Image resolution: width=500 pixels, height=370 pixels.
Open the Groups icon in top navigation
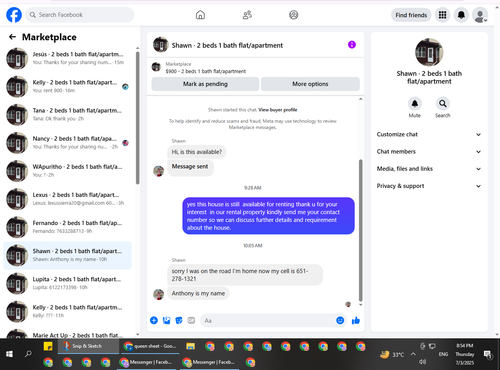pyautogui.click(x=294, y=15)
